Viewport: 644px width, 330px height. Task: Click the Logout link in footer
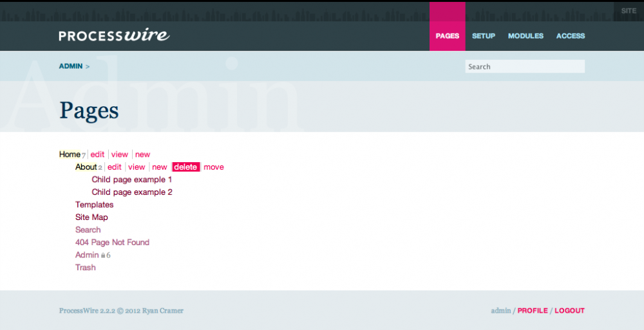[x=569, y=311]
